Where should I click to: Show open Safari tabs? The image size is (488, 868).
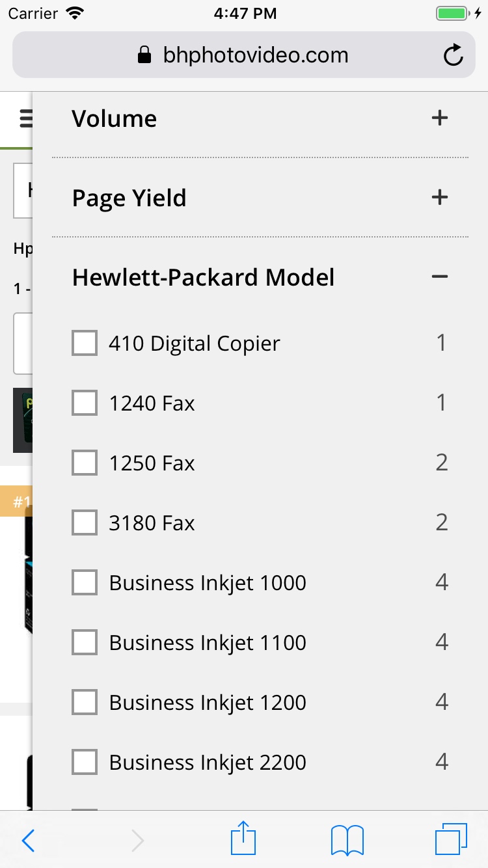click(x=451, y=840)
